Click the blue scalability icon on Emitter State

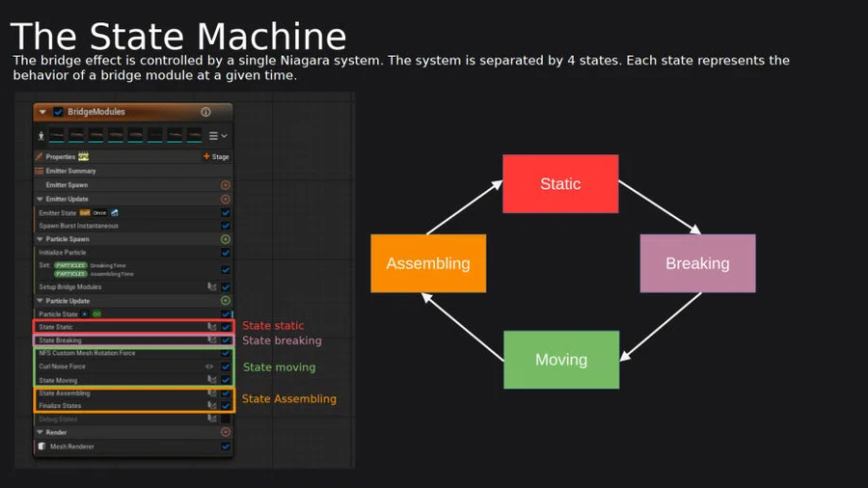click(x=115, y=213)
